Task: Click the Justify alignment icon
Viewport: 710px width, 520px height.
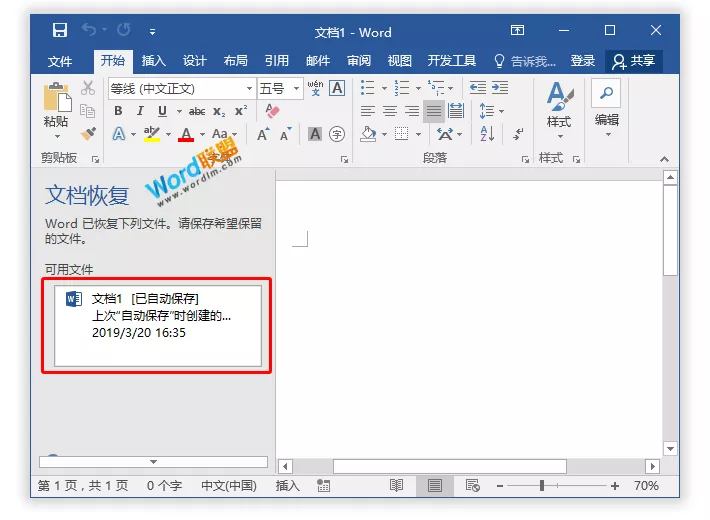Action: (434, 111)
